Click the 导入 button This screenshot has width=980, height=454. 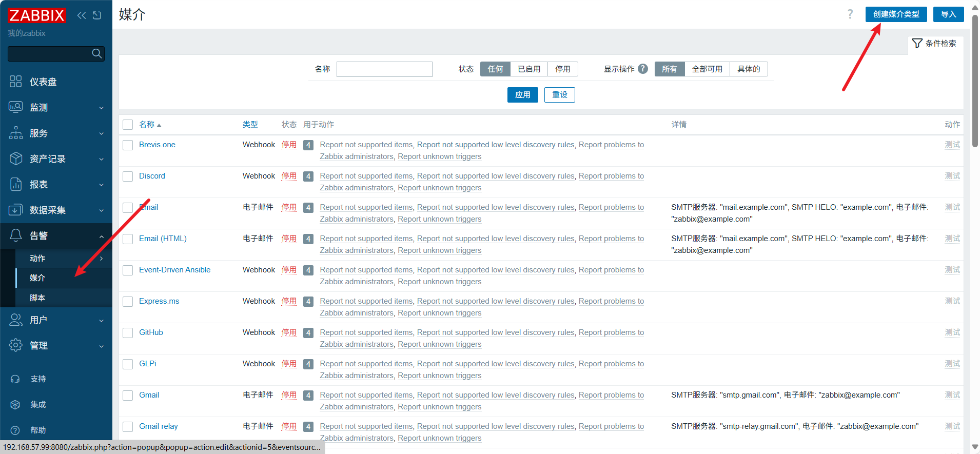click(948, 14)
